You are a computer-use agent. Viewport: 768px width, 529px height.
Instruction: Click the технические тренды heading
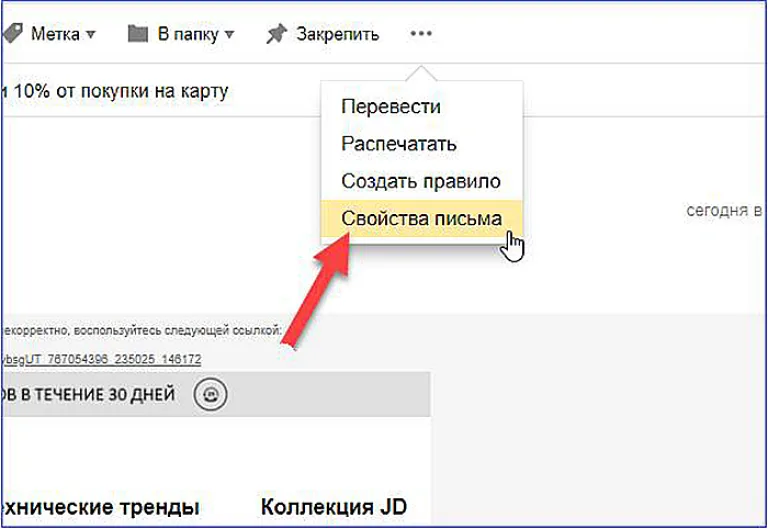pos(100,507)
